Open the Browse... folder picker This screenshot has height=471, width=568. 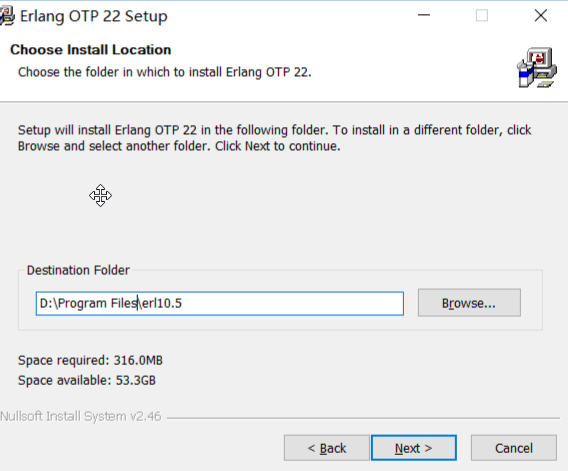click(x=469, y=303)
